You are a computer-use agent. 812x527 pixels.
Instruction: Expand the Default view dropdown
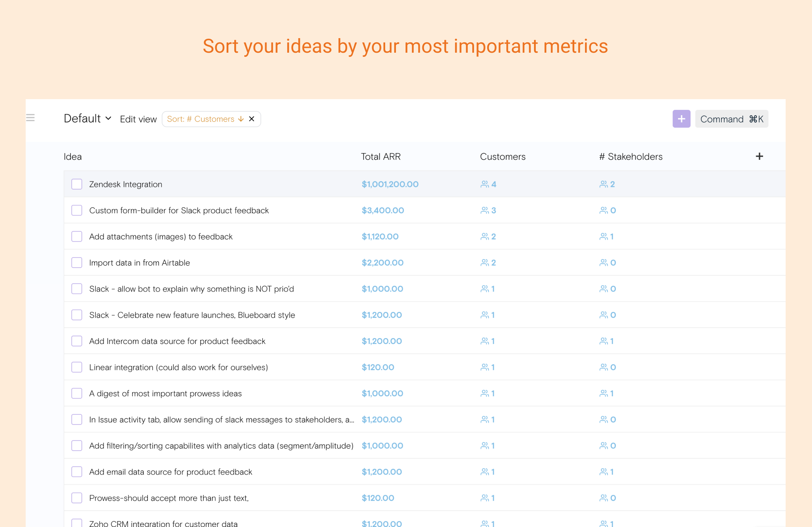(87, 119)
